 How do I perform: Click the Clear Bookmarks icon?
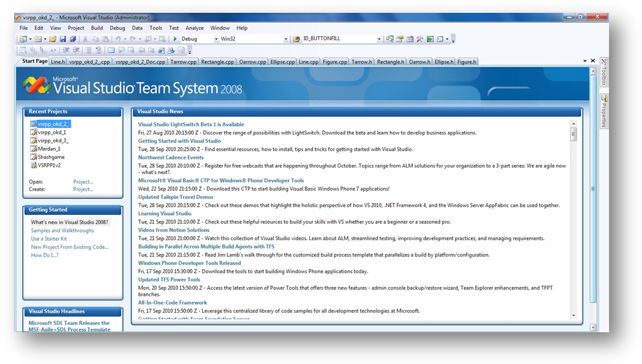point(181,50)
